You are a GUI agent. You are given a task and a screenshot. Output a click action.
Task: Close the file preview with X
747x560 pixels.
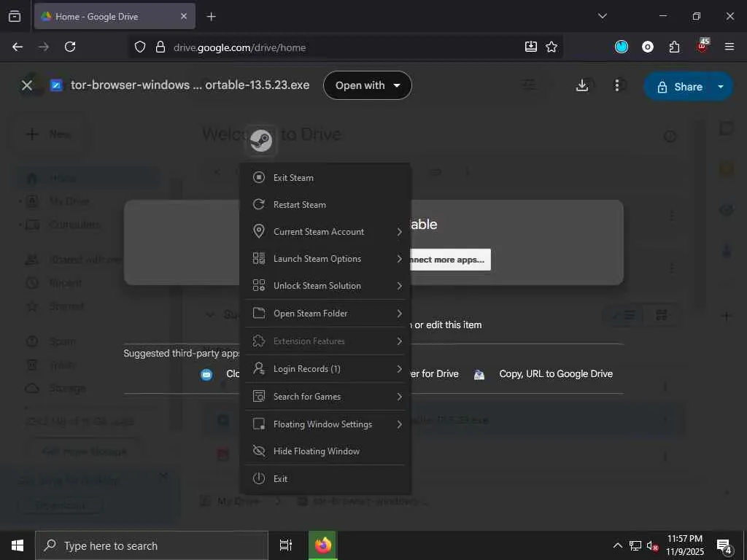coord(27,85)
